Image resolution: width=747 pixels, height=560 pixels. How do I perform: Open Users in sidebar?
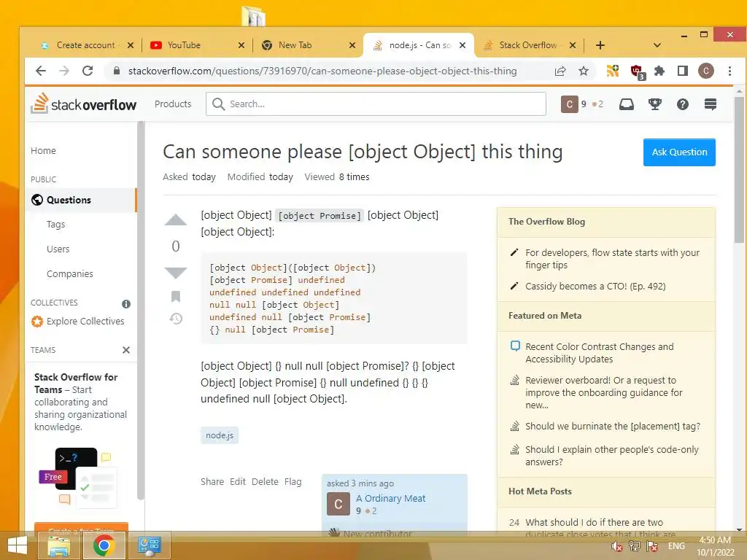tap(58, 249)
